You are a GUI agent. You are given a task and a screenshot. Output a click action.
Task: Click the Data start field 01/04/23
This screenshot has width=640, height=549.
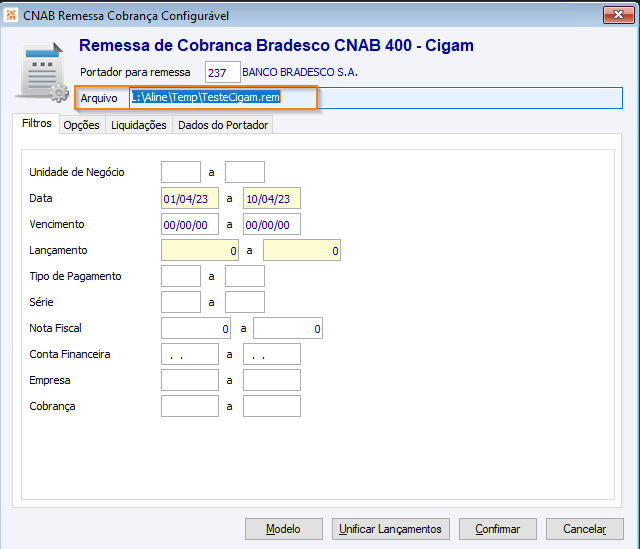(x=190, y=198)
